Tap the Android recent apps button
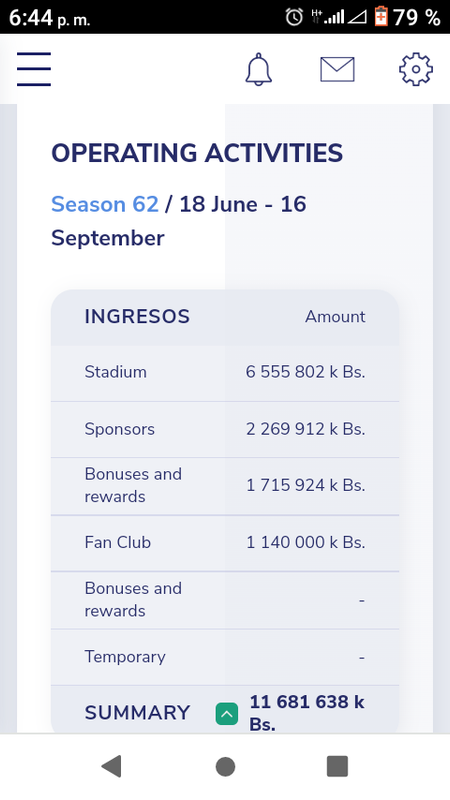Viewport: 450px width, 800px height. 337,766
